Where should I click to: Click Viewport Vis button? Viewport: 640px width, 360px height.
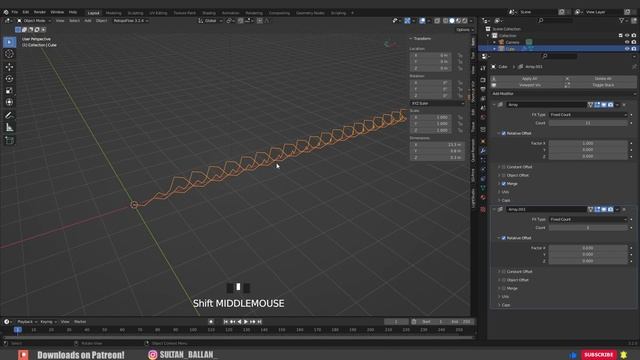click(x=527, y=85)
